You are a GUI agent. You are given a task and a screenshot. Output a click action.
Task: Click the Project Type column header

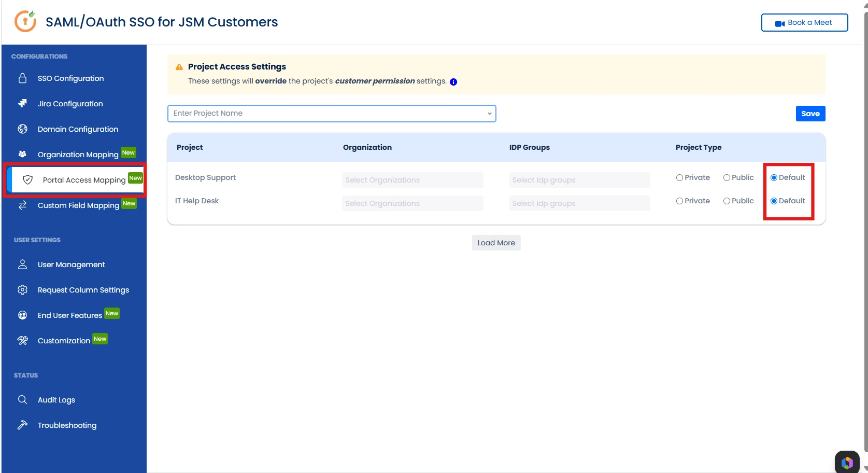click(x=698, y=147)
